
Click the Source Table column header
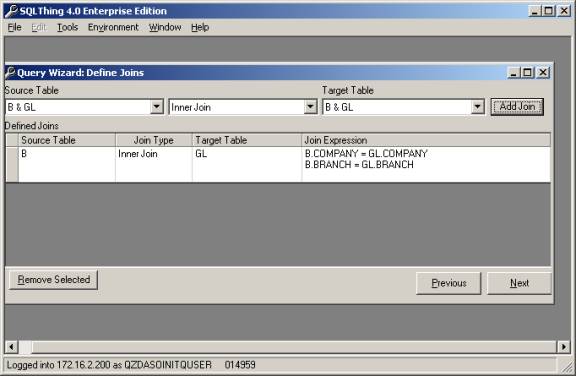pos(67,140)
